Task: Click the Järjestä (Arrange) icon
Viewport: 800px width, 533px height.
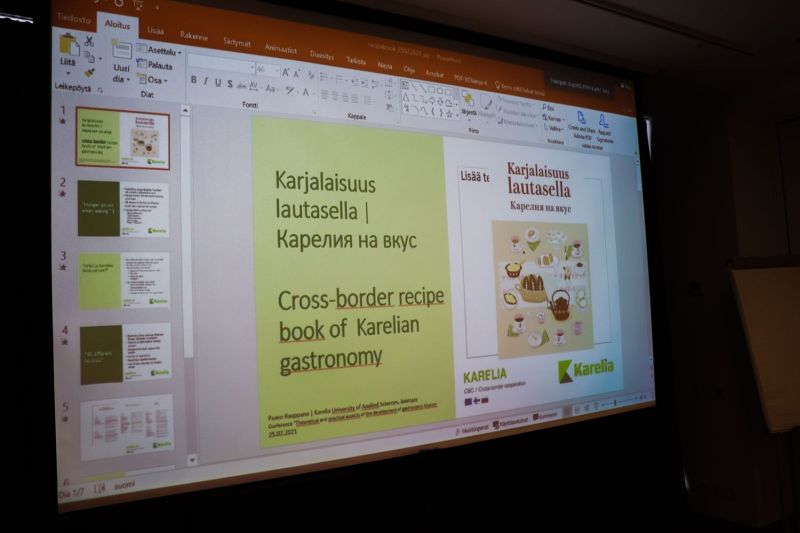Action: pos(468,98)
